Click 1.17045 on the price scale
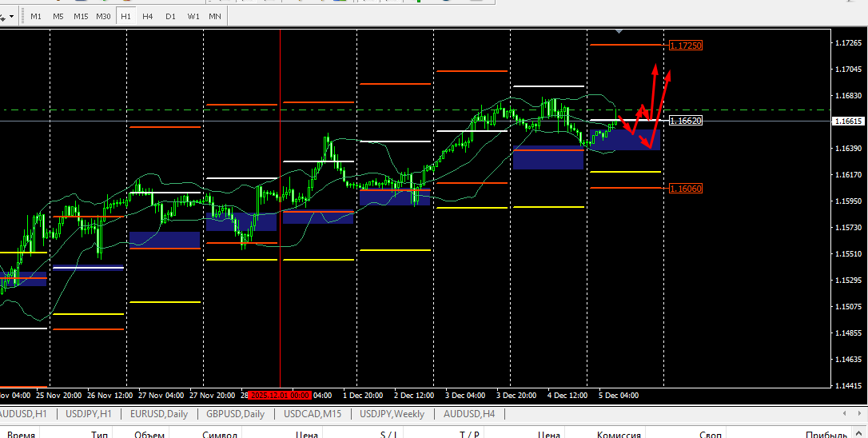Viewport: 868px width, 438px height. point(848,70)
